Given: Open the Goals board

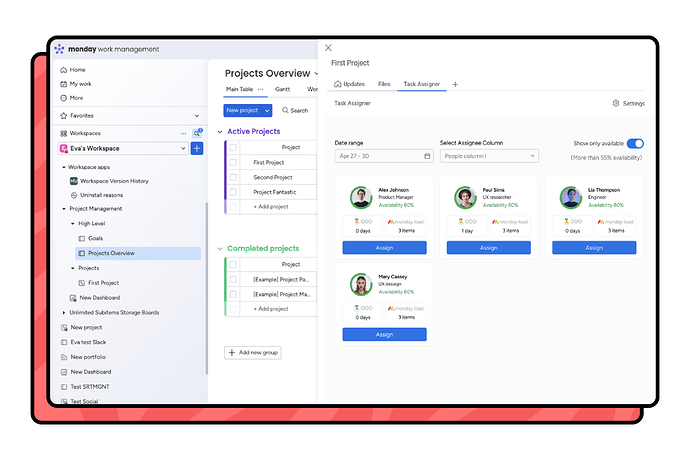Looking at the screenshot, I should pyautogui.click(x=91, y=238).
